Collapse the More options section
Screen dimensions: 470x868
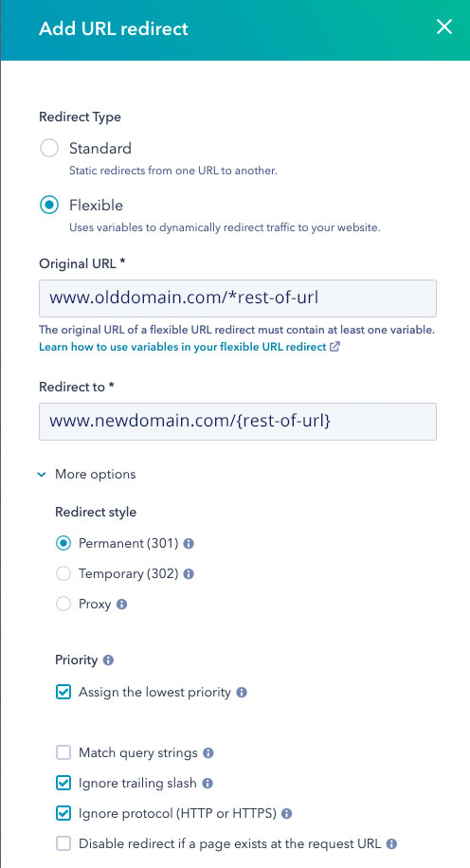[87, 475]
